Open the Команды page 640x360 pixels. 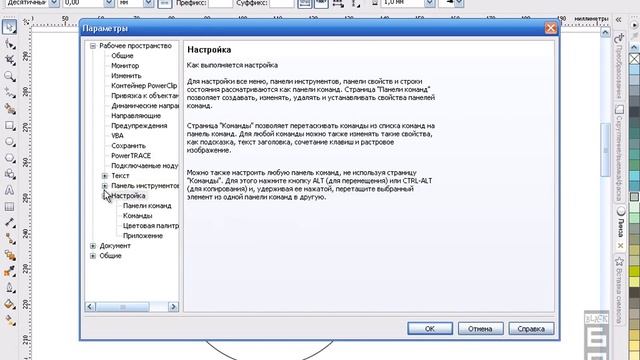(x=138, y=216)
